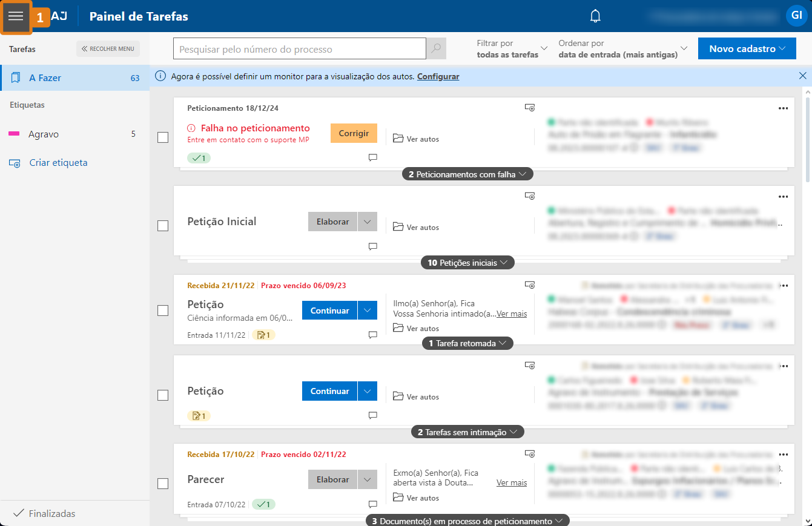Click the Configurar link in banner
812x526 pixels.
coord(438,76)
